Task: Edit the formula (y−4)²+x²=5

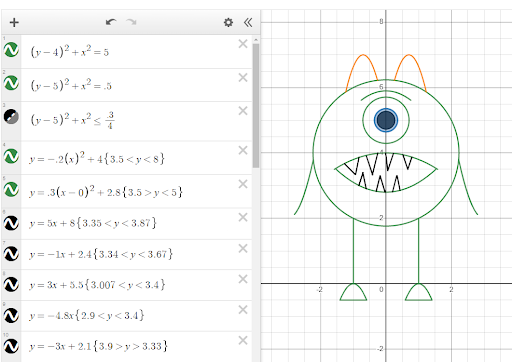Action: click(70, 52)
